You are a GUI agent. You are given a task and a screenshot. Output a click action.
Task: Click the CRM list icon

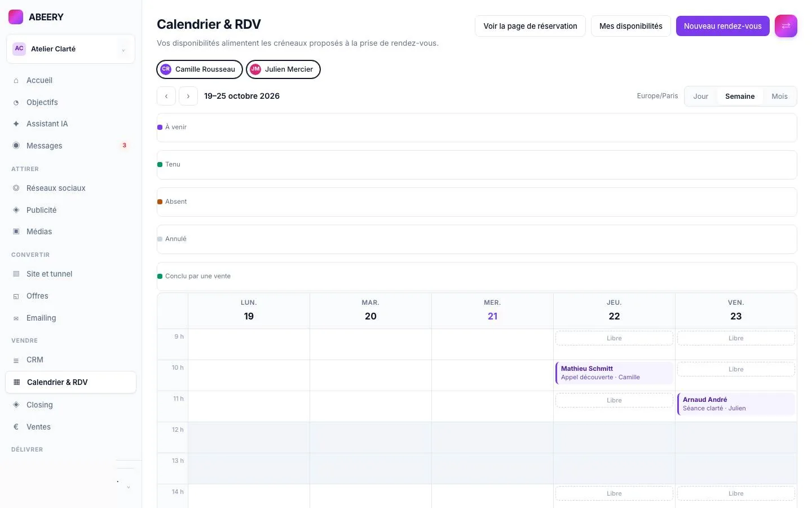[16, 360]
